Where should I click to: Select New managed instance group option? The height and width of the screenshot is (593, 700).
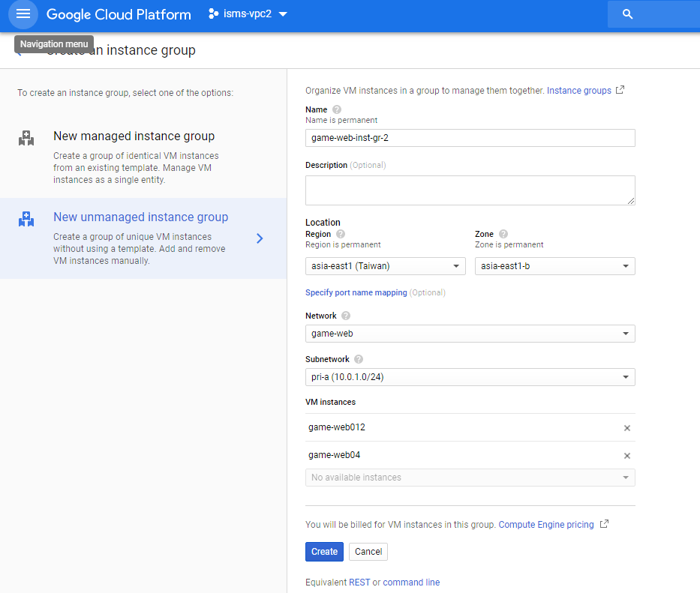coord(134,136)
